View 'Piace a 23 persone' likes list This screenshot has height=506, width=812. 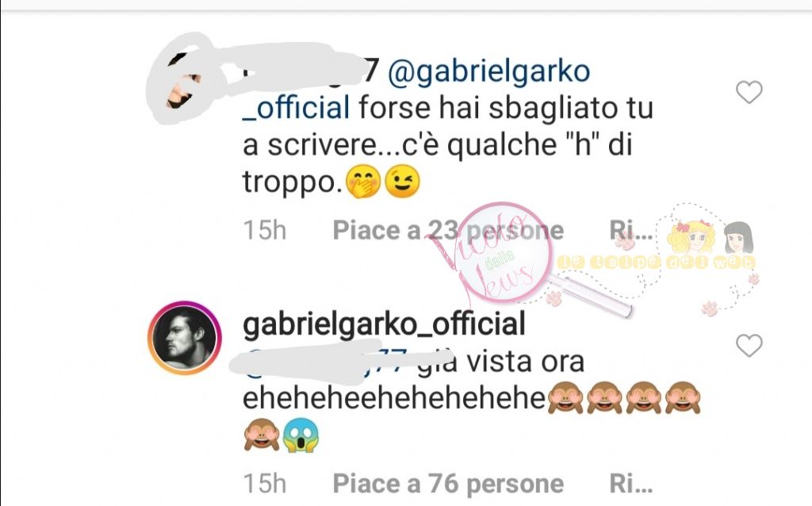click(x=448, y=231)
